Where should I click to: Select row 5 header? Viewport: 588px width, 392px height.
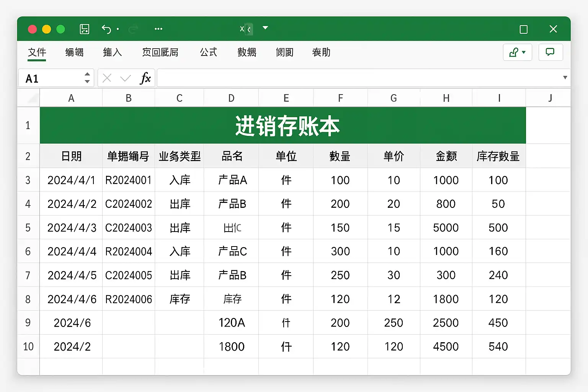(28, 228)
